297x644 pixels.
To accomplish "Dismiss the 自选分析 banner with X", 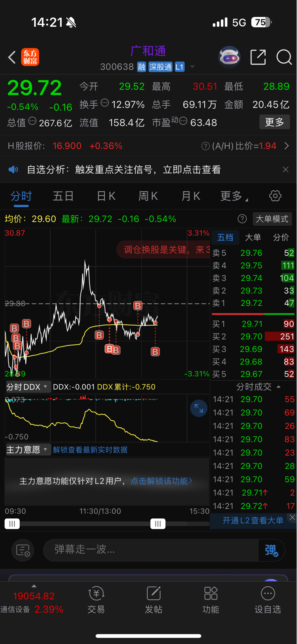I will coord(285,169).
